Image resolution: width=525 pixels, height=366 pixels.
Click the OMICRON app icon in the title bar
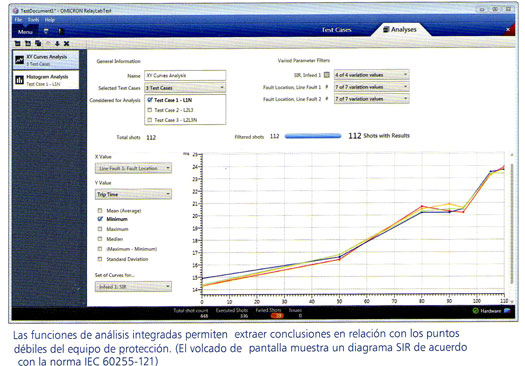(15, 11)
